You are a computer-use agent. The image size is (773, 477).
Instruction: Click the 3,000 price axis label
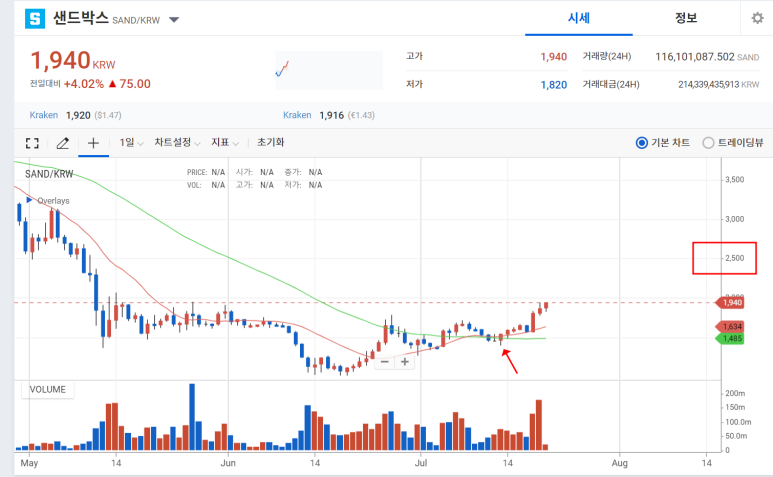point(735,219)
